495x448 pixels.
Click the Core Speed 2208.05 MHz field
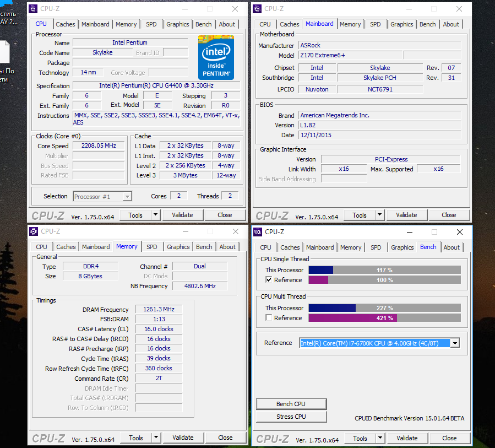pos(99,145)
